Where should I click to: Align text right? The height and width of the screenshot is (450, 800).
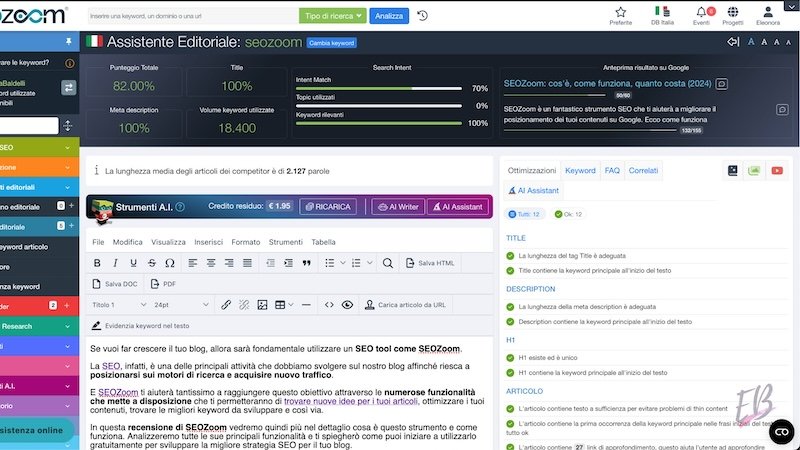click(229, 263)
